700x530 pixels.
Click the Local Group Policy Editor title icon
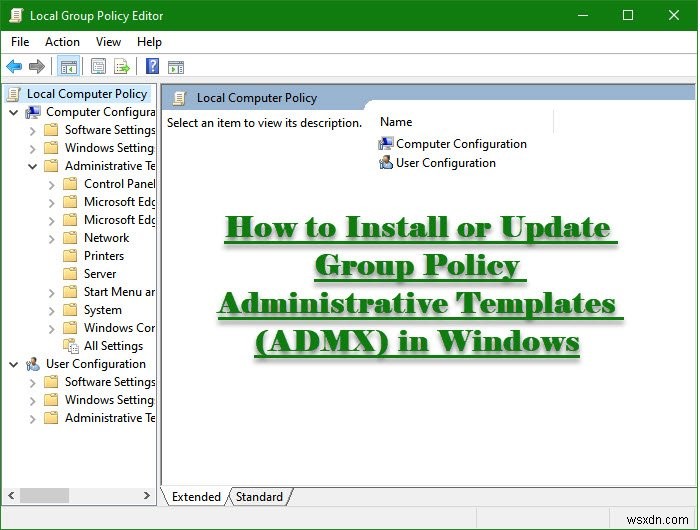(16, 16)
